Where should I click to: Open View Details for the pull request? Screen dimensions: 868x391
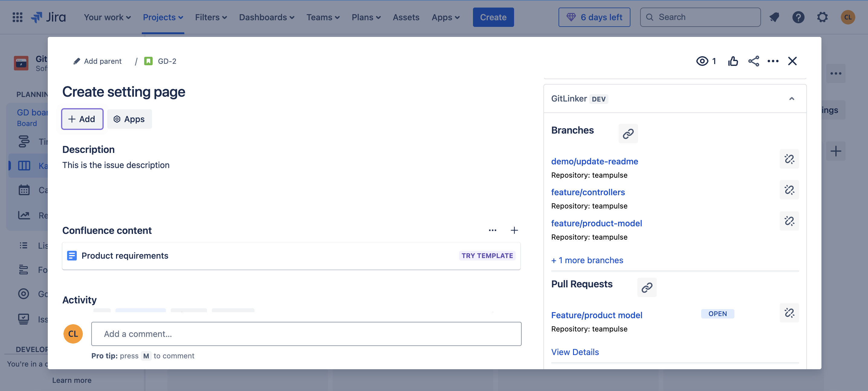[575, 352]
